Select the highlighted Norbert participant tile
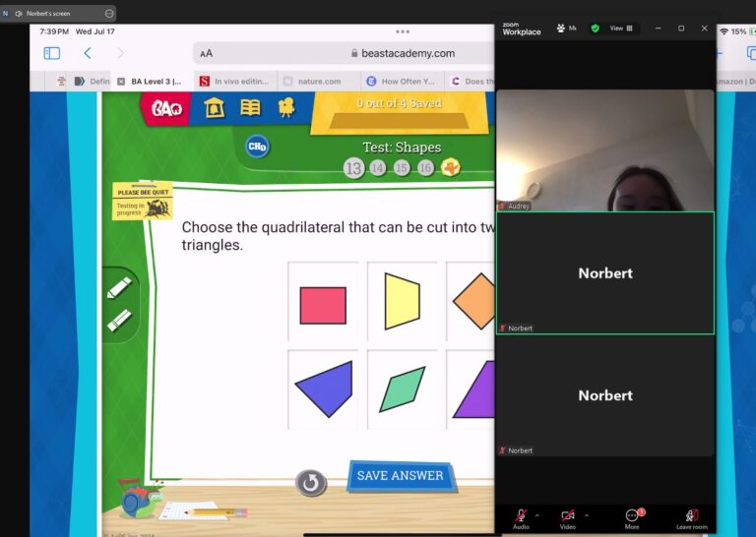 (x=605, y=273)
